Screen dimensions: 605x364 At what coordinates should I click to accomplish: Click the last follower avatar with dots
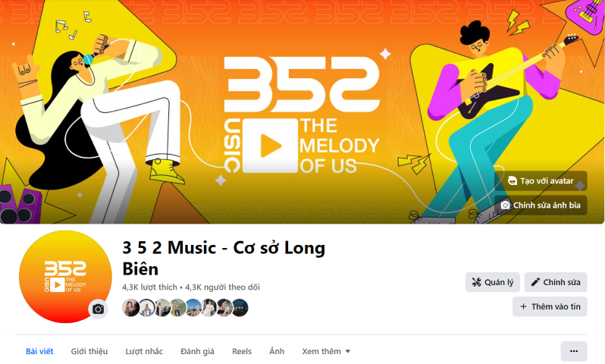(240, 308)
